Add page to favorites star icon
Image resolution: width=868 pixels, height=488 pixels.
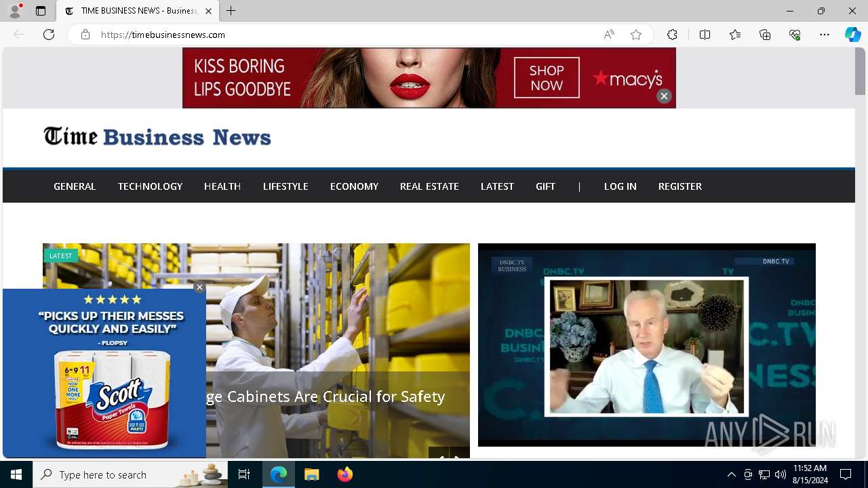pos(636,35)
